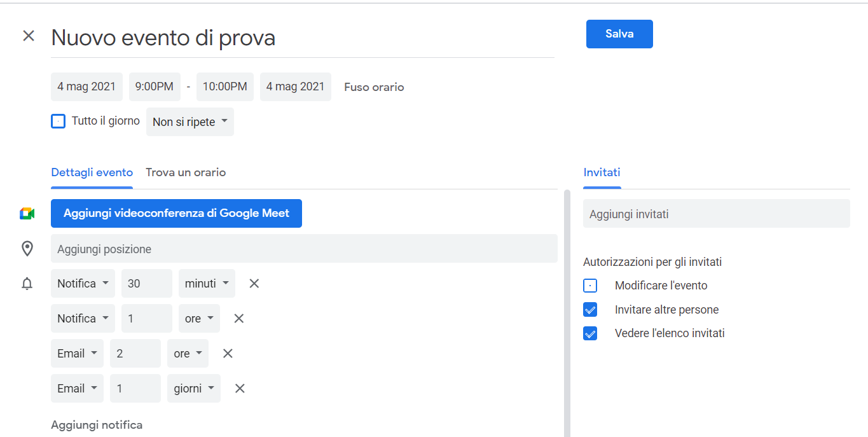Enable the Tutto il giorno checkbox
The height and width of the screenshot is (437, 868).
point(59,121)
